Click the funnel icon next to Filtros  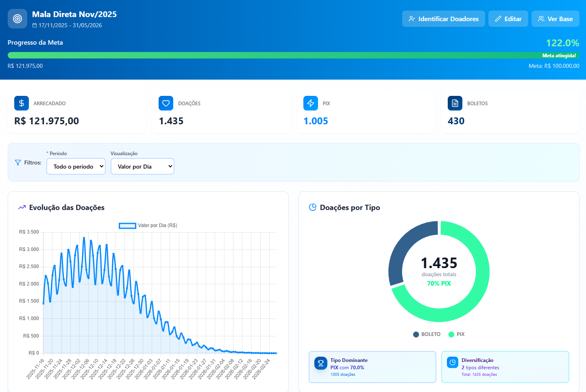point(17,162)
